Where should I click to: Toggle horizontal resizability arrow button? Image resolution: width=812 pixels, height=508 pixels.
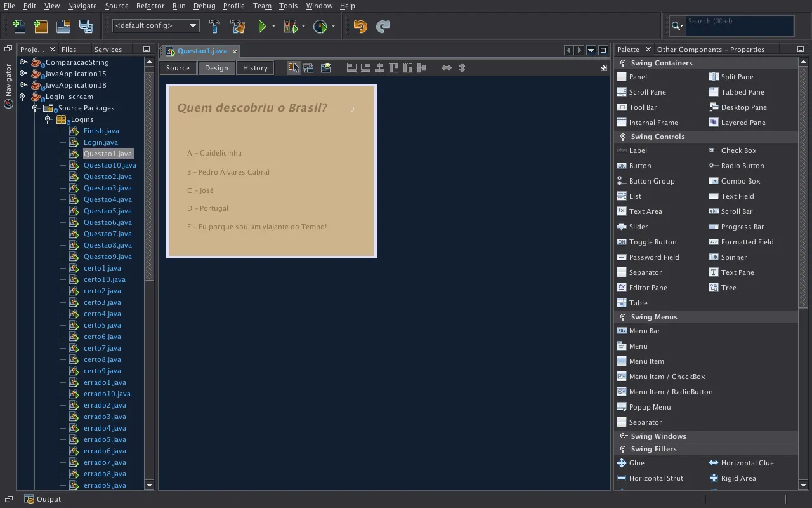pyautogui.click(x=447, y=68)
